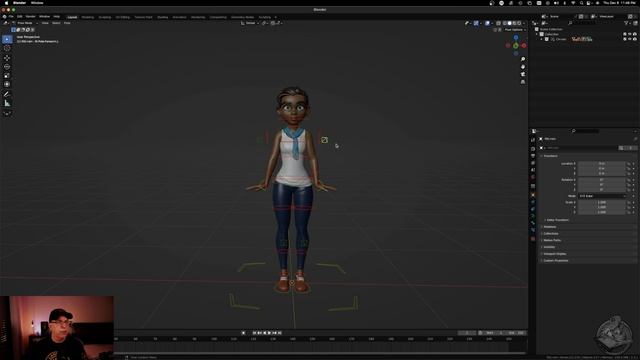The image size is (640, 360).
Task: Open the orange Object properties tab
Action: (x=533, y=195)
